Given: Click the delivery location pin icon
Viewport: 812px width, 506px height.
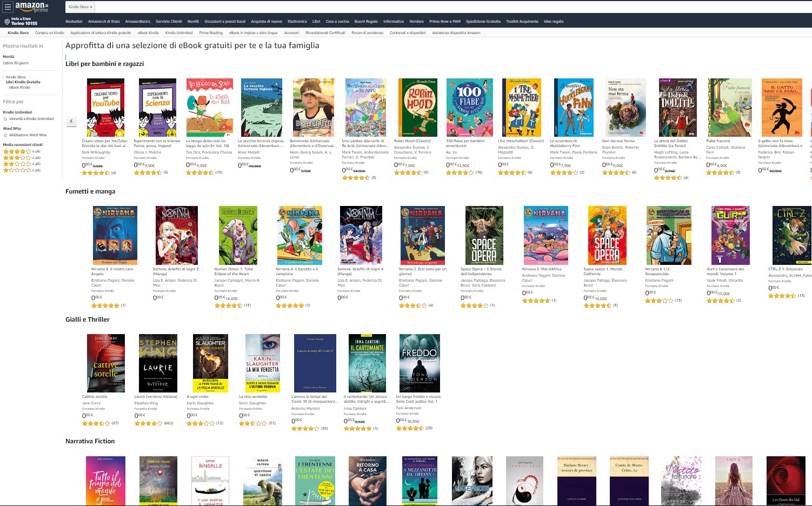Looking at the screenshot, I should pos(7,22).
